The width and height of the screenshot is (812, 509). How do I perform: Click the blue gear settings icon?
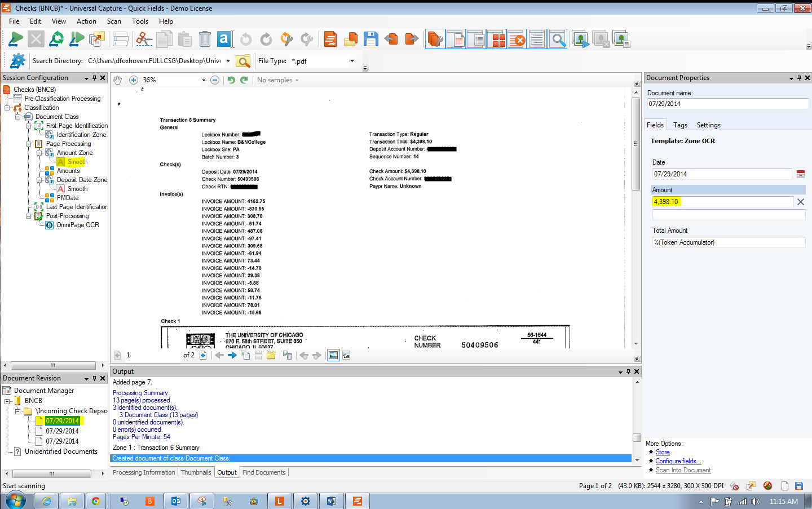point(18,60)
